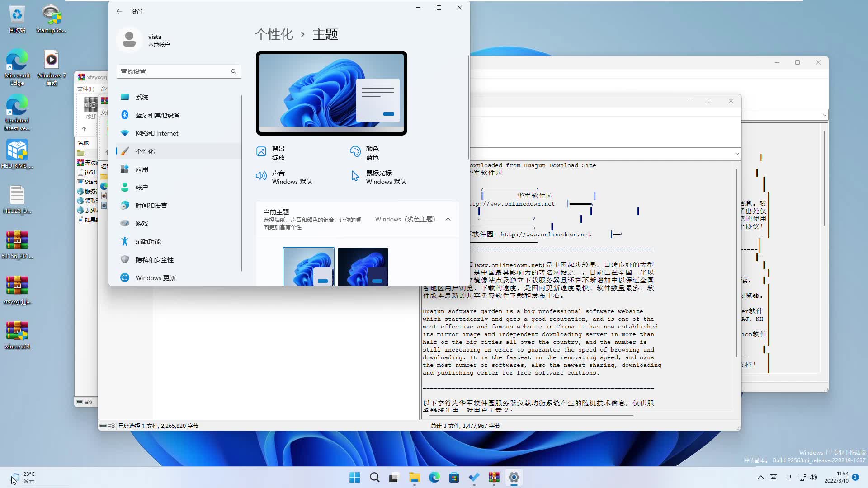Open the 颜色 蓝色 accent color setting
Image resolution: width=868 pixels, height=488 pixels.
tap(373, 153)
